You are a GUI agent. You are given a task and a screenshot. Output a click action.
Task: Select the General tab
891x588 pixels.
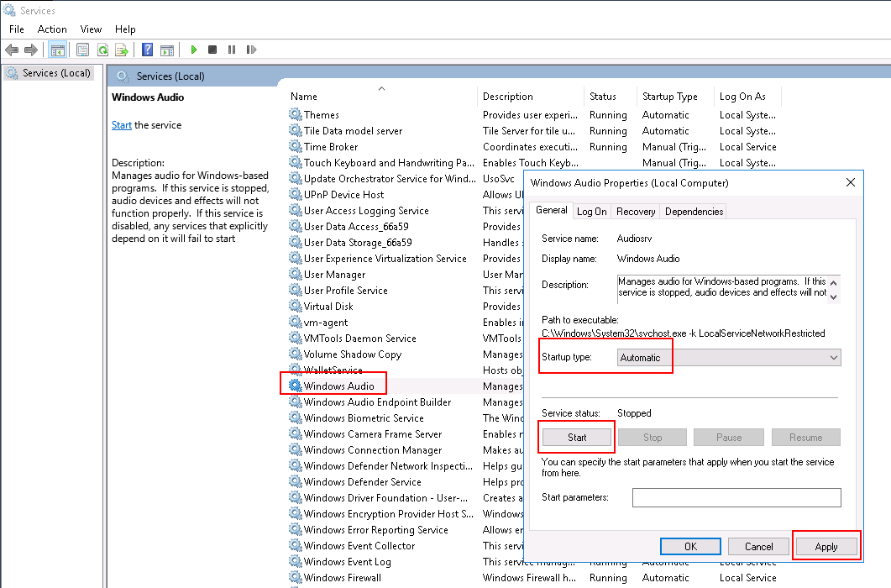click(551, 210)
